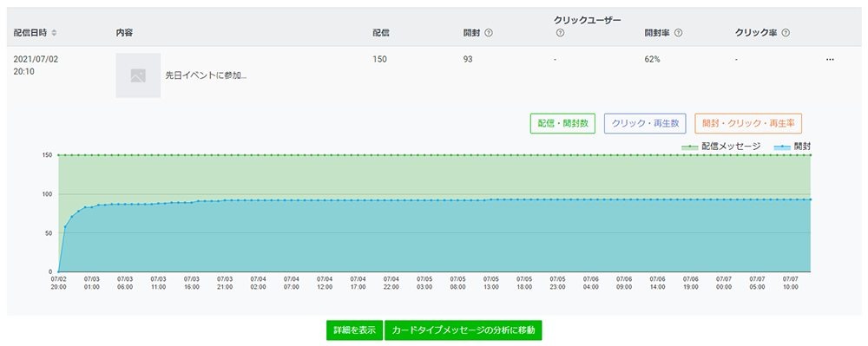Open help icon next to 開封率 header
This screenshot has height=346, width=868.
click(678, 33)
